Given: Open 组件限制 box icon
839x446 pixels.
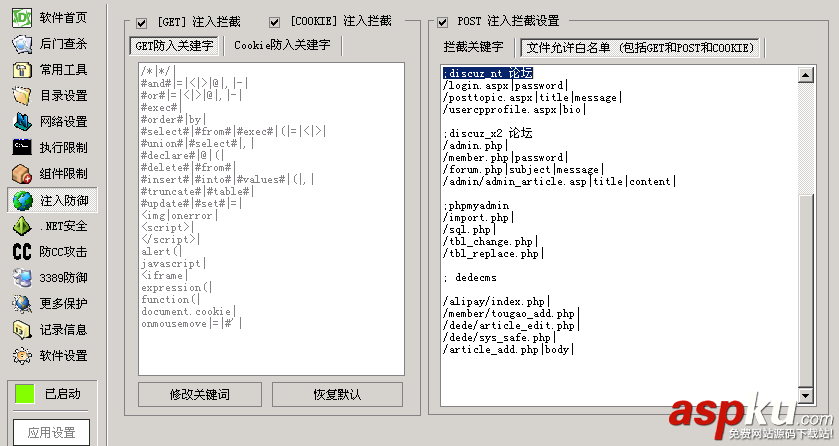Looking at the screenshot, I should click(22, 173).
